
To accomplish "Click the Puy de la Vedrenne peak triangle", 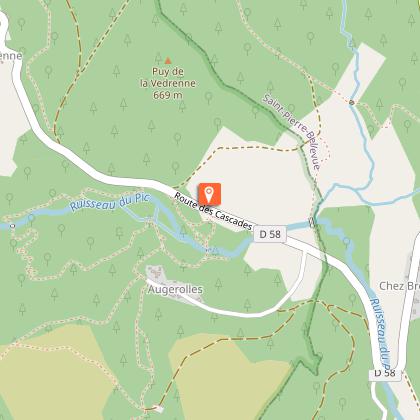I will click(168, 61).
